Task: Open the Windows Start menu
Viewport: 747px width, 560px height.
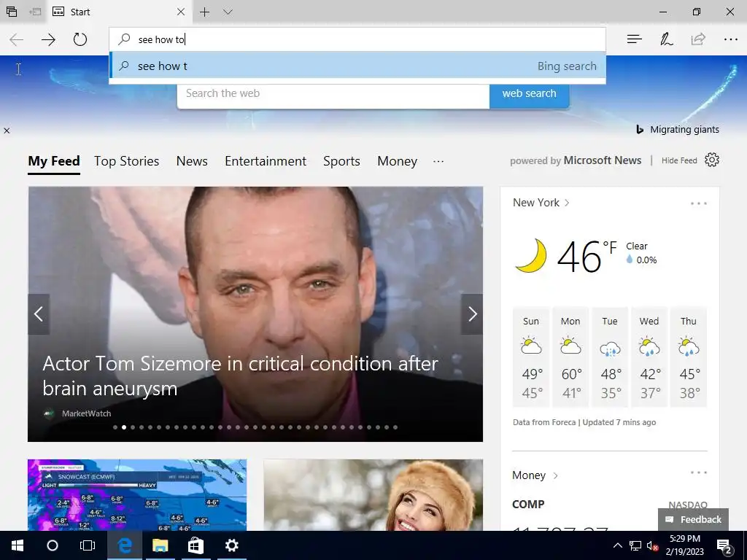Action: (18, 545)
